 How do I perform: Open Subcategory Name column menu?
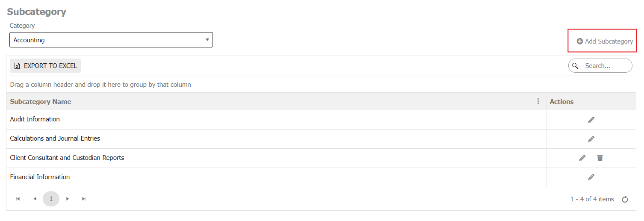(x=538, y=101)
